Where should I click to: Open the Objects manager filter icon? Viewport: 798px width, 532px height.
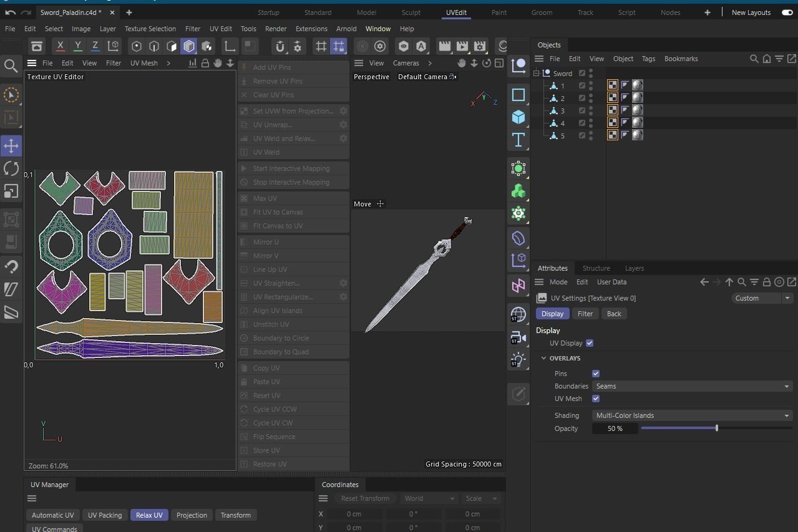779,59
